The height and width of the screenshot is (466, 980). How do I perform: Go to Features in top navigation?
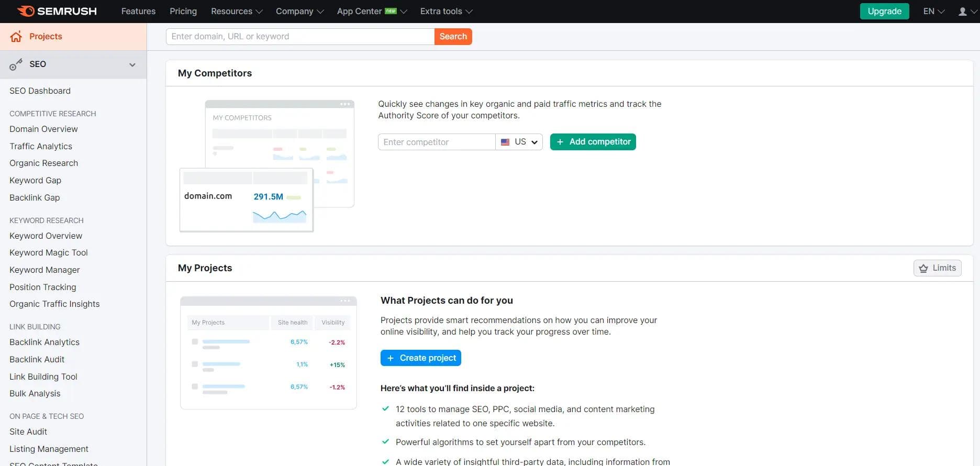coord(138,11)
